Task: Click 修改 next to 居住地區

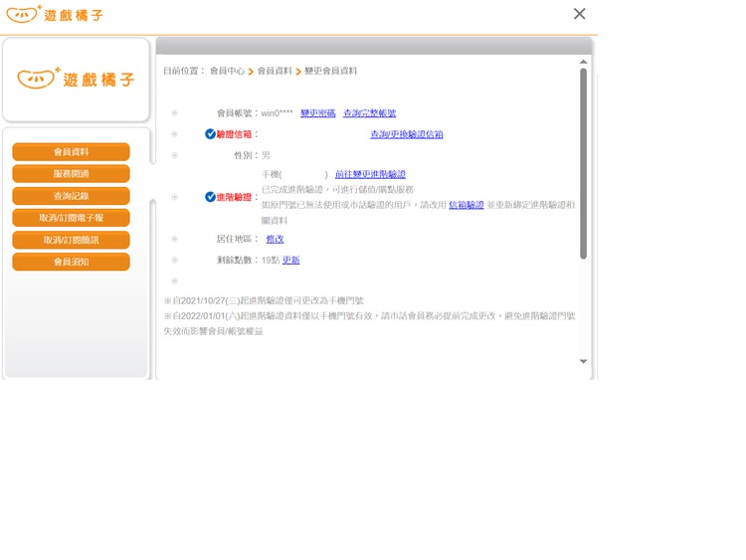Action: click(x=275, y=239)
